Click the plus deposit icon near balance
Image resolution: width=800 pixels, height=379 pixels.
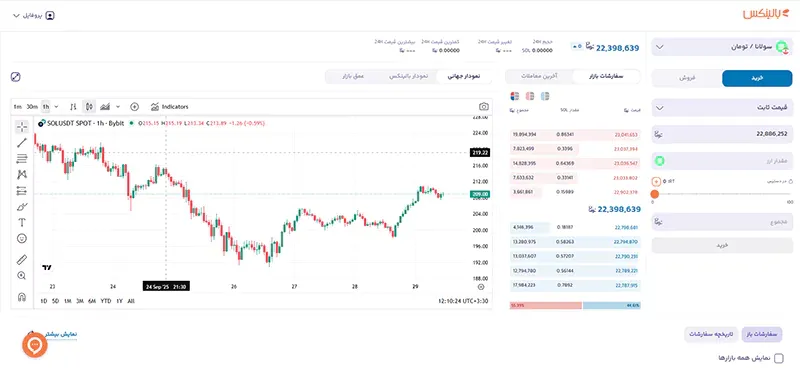pos(656,181)
